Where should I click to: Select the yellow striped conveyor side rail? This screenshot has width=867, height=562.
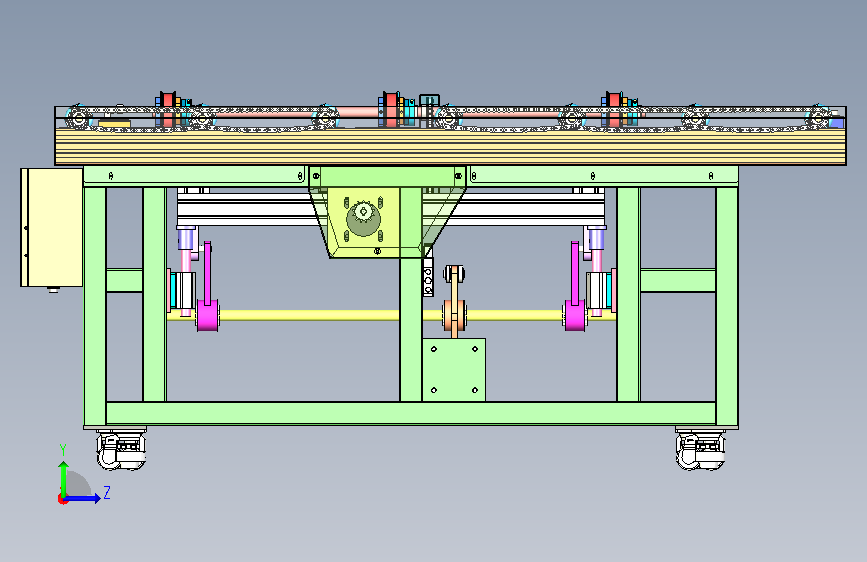tap(450, 147)
